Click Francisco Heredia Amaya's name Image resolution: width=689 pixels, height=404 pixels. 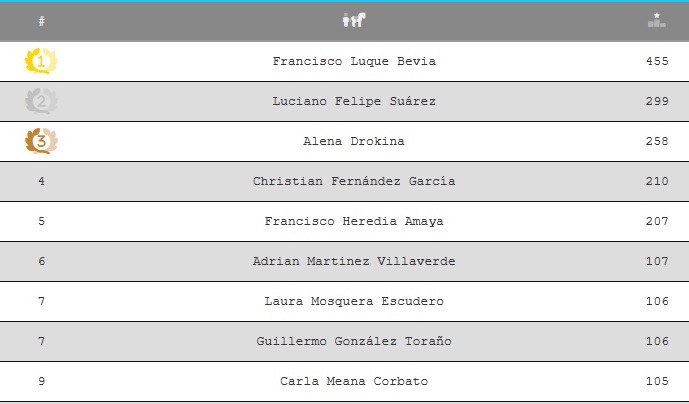click(354, 222)
